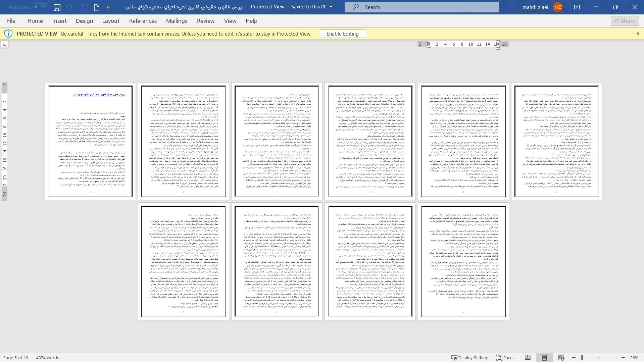Click the Redo icon
The width and height of the screenshot is (644, 362).
pos(85,7)
